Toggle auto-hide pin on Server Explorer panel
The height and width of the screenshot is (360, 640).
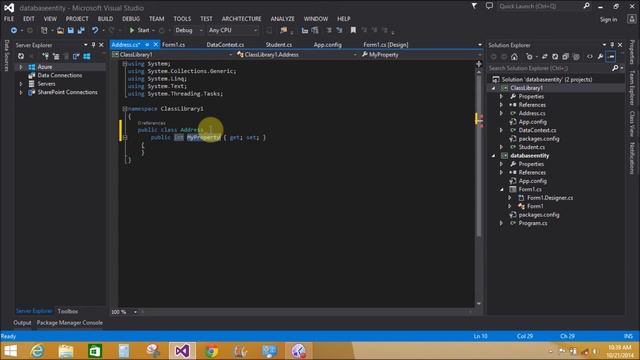[x=93, y=45]
